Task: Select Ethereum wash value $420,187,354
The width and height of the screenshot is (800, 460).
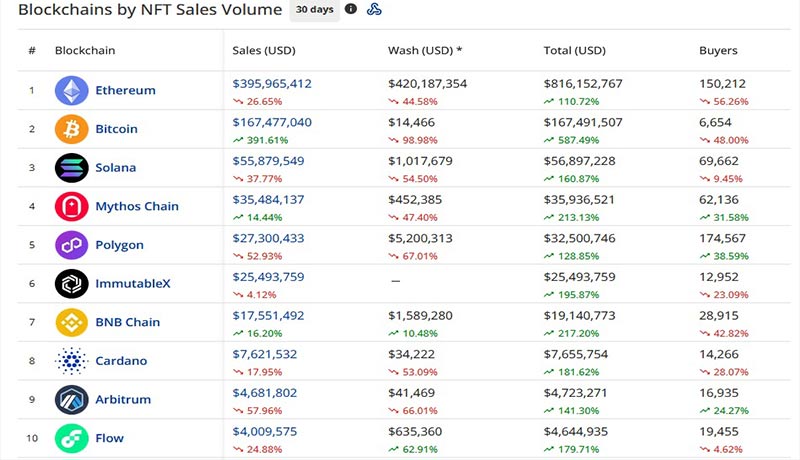Action: (x=428, y=84)
